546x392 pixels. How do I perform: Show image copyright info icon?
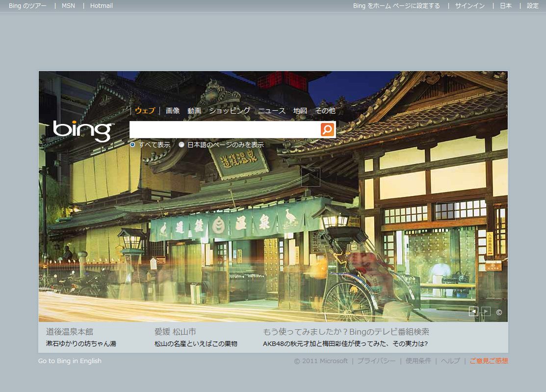499,312
